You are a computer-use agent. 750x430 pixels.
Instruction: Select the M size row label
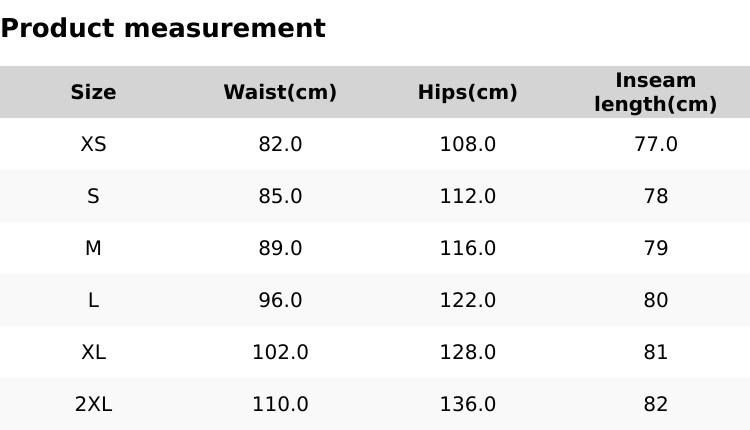[x=93, y=248]
